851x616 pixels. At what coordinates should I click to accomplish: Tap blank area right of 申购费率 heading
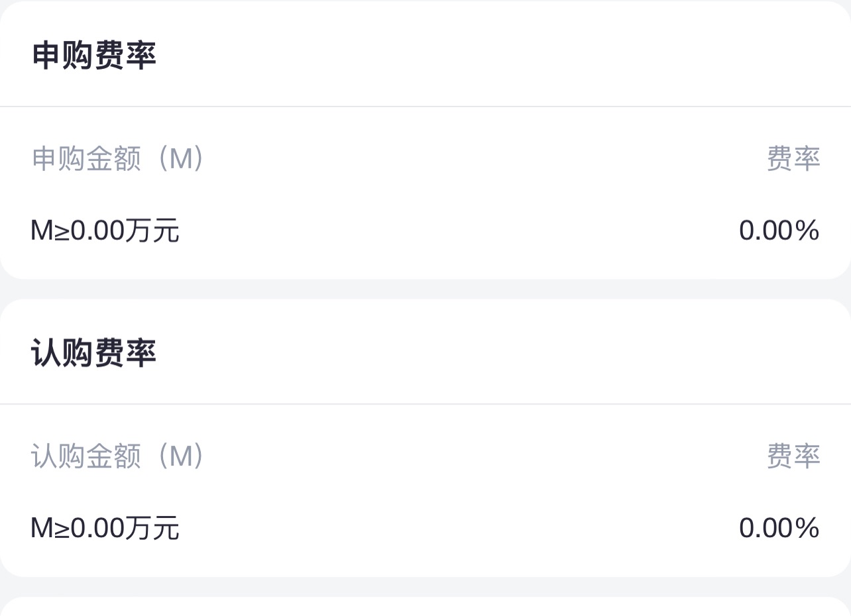click(504, 56)
